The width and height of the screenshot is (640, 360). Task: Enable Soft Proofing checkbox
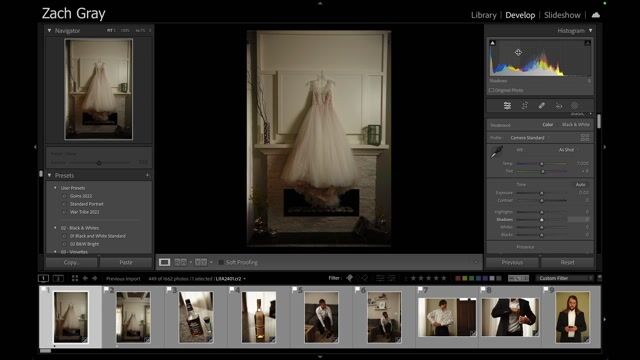[x=221, y=262]
